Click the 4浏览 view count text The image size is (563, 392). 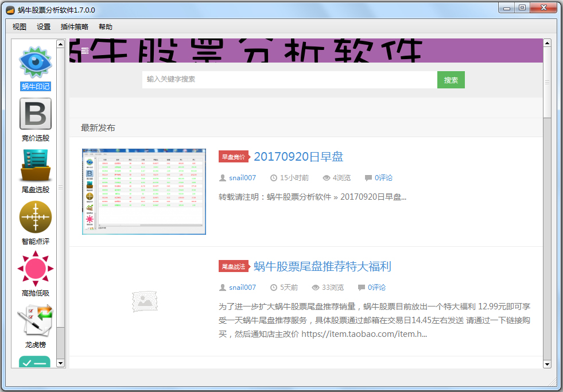[341, 178]
